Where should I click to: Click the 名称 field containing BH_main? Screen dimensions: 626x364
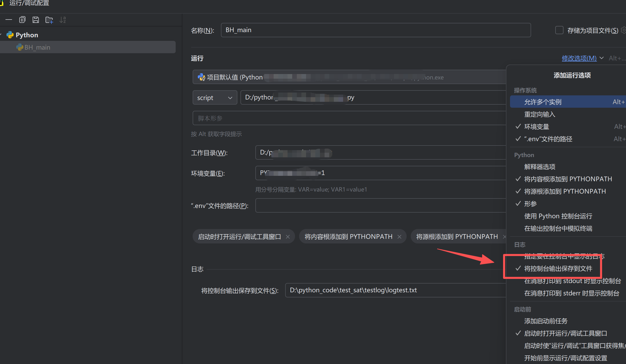[375, 30]
